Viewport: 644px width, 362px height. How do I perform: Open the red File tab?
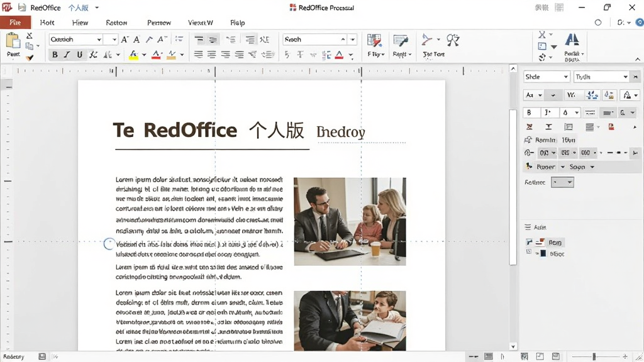(x=15, y=22)
